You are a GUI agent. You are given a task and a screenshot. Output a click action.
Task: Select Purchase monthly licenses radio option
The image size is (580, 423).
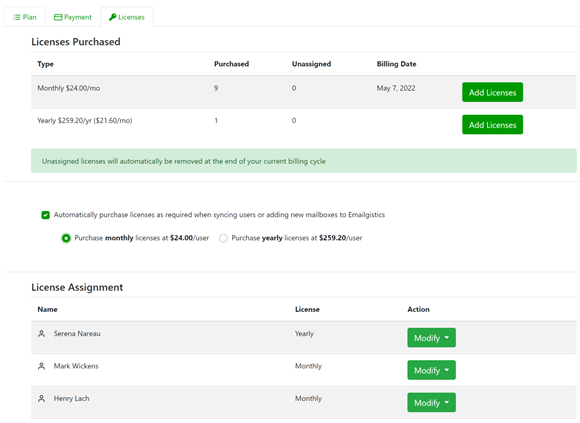click(x=66, y=238)
